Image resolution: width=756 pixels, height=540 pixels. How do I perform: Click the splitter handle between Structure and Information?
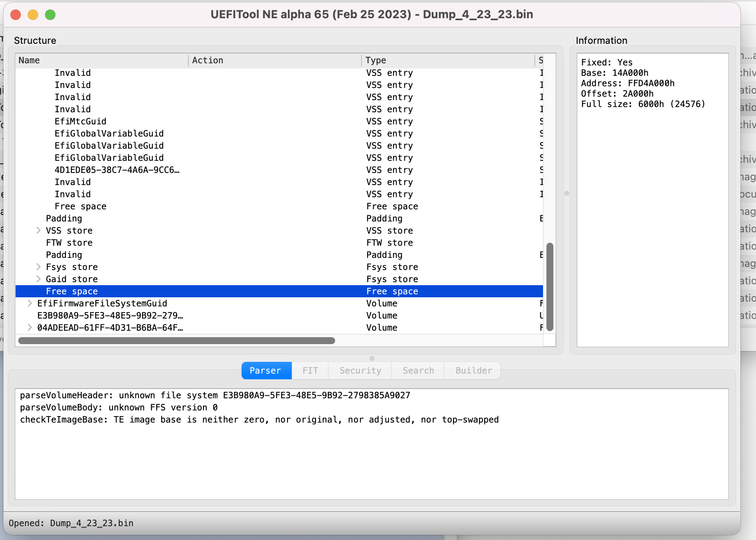(x=567, y=193)
